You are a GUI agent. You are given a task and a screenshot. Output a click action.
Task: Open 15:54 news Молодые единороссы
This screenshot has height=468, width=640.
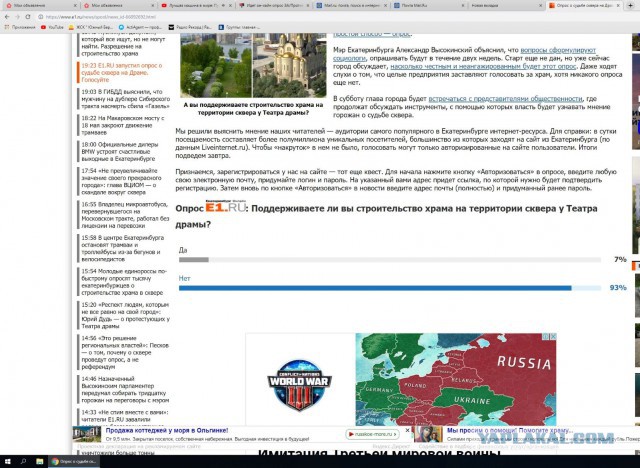(124, 282)
